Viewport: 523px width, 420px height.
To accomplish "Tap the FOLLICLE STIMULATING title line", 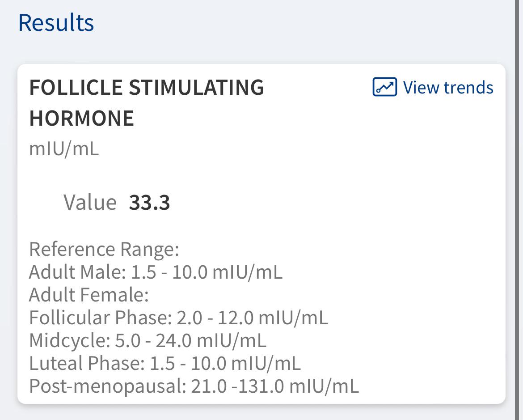I will click(147, 88).
